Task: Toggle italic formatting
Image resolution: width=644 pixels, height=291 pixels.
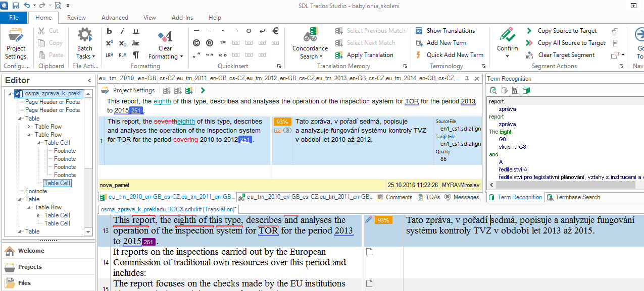Action: (122, 31)
